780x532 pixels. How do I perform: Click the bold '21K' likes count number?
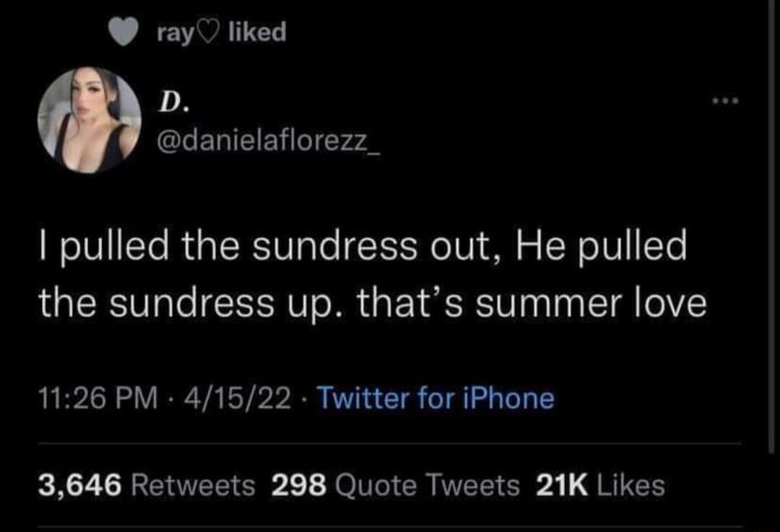[x=562, y=486]
